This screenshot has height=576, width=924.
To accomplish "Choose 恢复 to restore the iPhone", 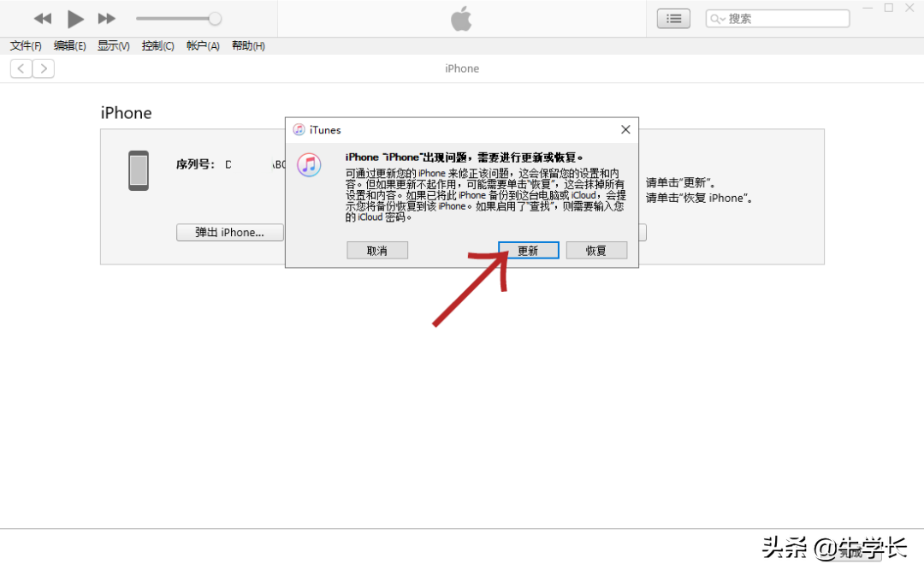I will pyautogui.click(x=596, y=251).
